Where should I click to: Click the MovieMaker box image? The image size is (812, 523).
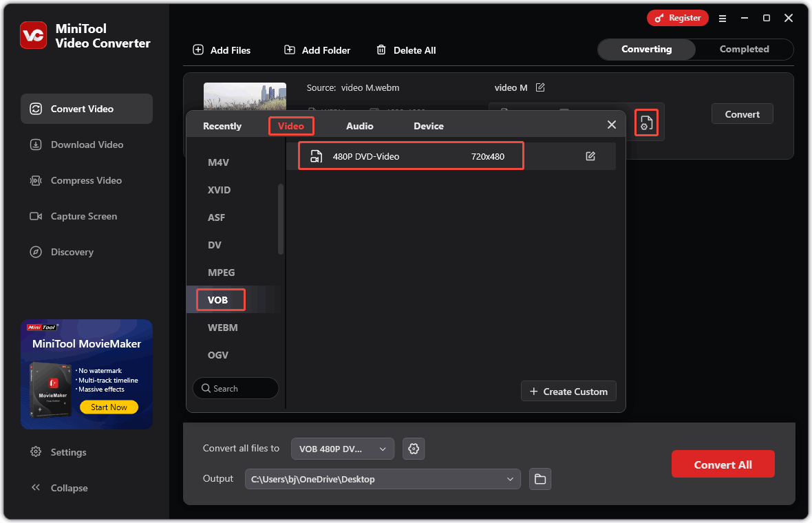click(51, 390)
